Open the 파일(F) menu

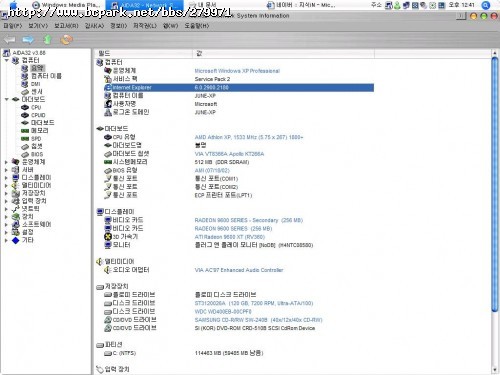tap(12, 26)
